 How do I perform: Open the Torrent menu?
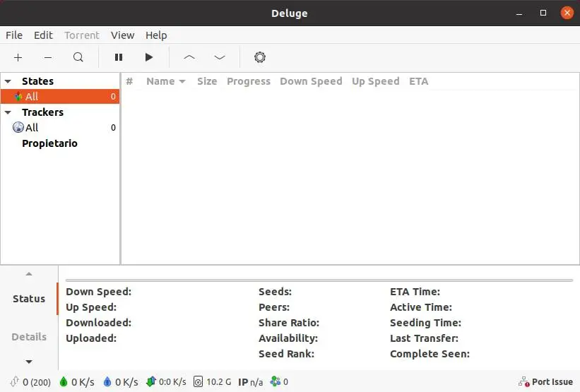[x=82, y=35]
